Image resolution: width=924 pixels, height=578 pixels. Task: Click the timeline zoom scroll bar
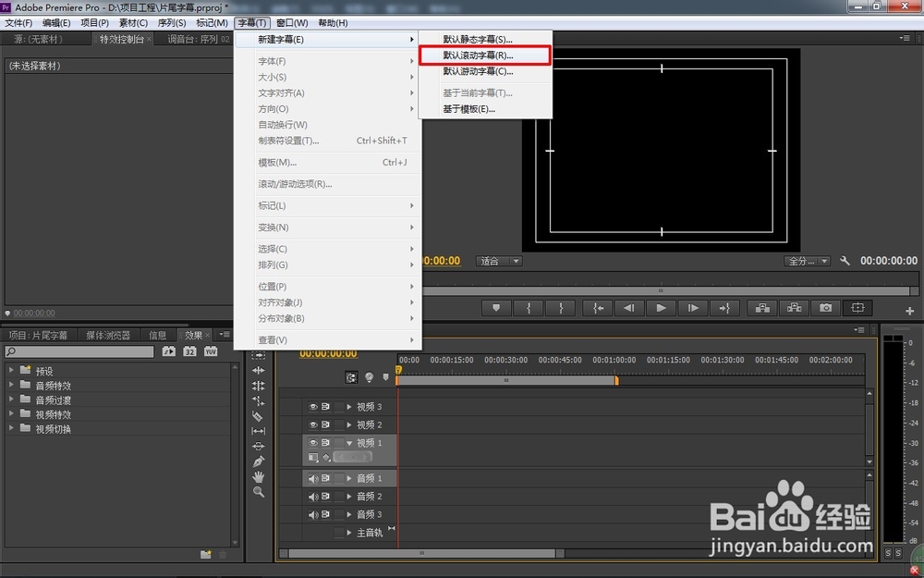(x=422, y=553)
